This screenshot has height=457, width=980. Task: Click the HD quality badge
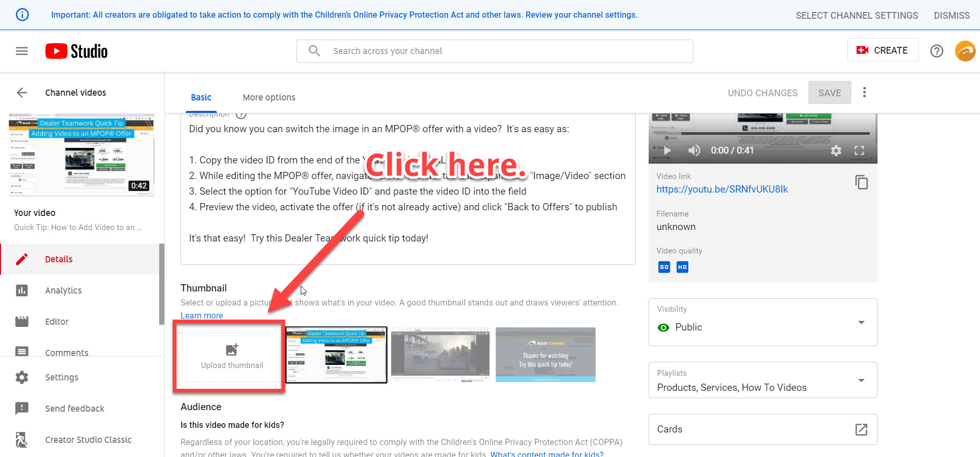[x=682, y=267]
